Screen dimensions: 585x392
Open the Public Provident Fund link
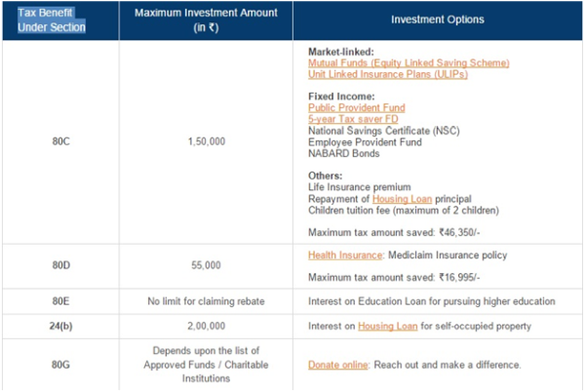click(x=356, y=107)
